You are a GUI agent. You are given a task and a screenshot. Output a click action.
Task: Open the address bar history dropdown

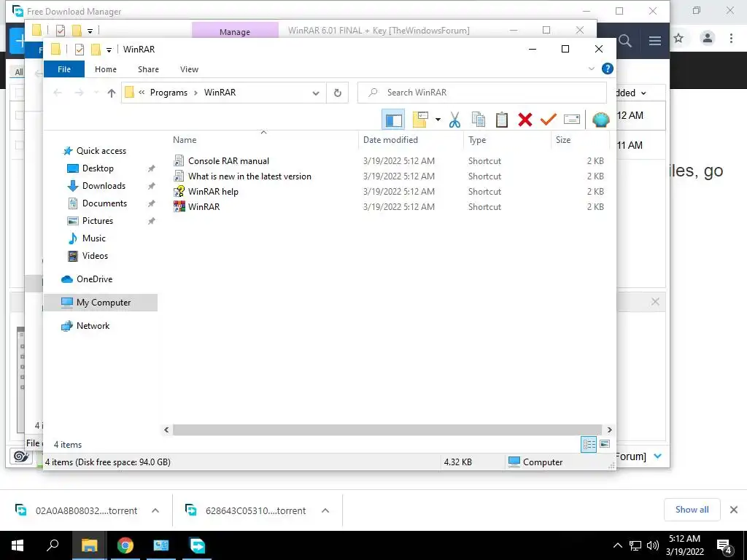(x=315, y=93)
